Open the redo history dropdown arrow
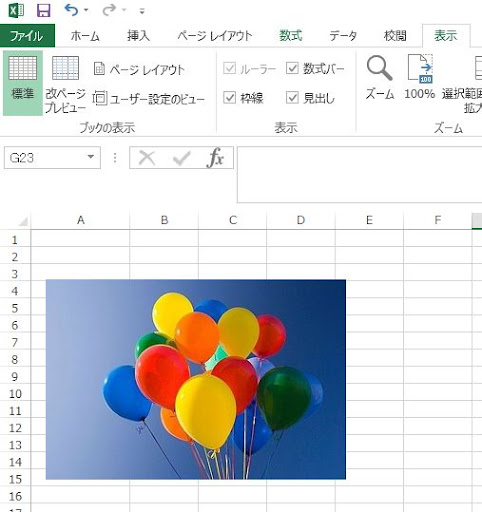482x512 pixels. pyautogui.click(x=124, y=10)
